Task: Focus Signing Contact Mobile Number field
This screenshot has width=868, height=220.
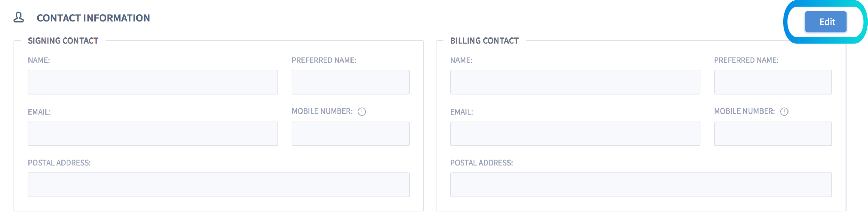Action: (x=350, y=134)
